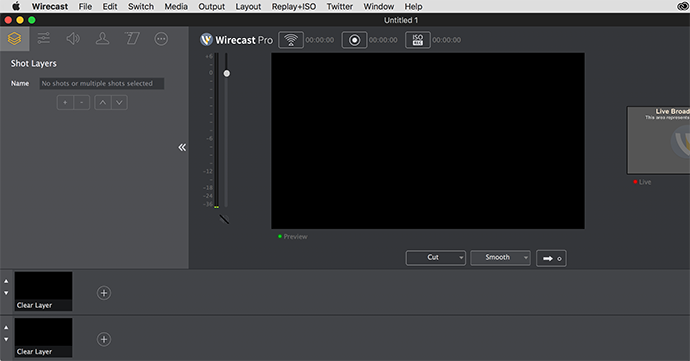Open the Wirecast application menu
The width and height of the screenshot is (690, 361).
[x=50, y=7]
